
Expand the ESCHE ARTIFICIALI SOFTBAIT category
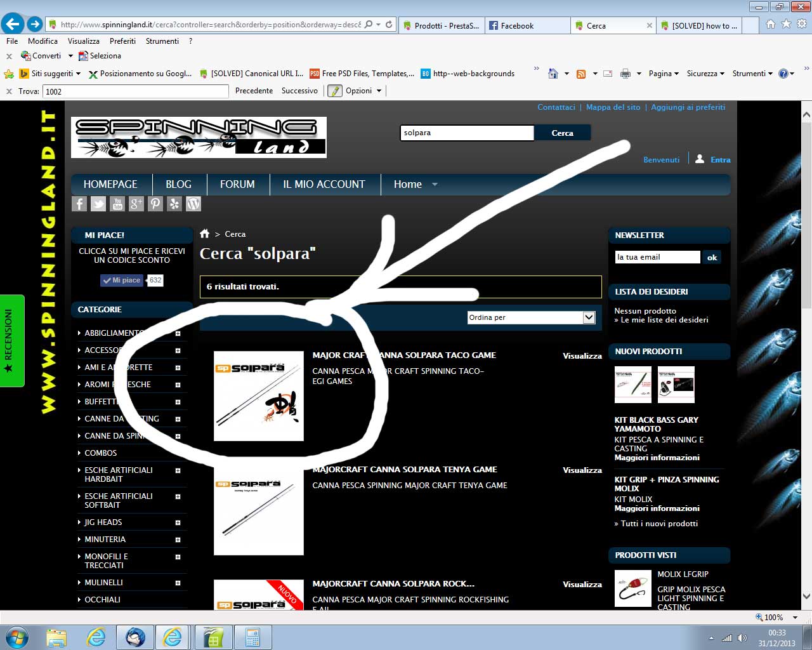coord(178,496)
